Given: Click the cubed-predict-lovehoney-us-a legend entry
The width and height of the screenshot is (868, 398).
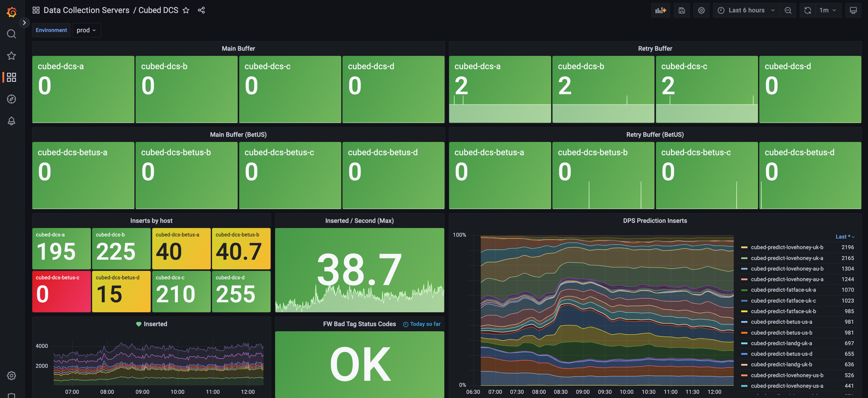Looking at the screenshot, I should [787, 386].
